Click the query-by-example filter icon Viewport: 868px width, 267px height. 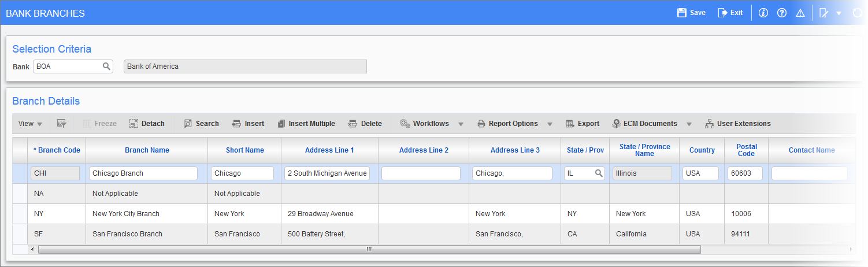62,124
